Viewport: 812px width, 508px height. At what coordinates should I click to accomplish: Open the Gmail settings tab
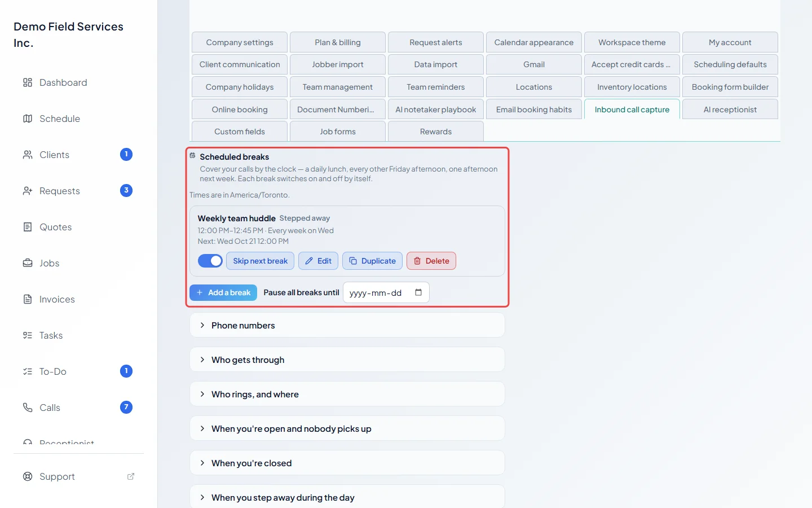(534, 64)
